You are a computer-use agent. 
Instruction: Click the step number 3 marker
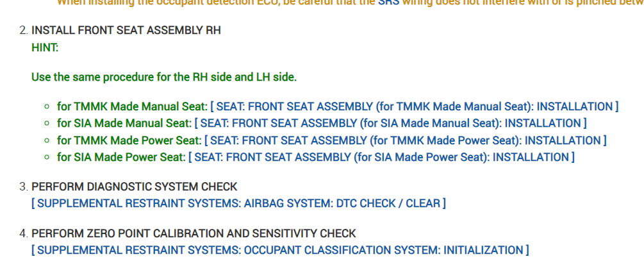coord(23,187)
